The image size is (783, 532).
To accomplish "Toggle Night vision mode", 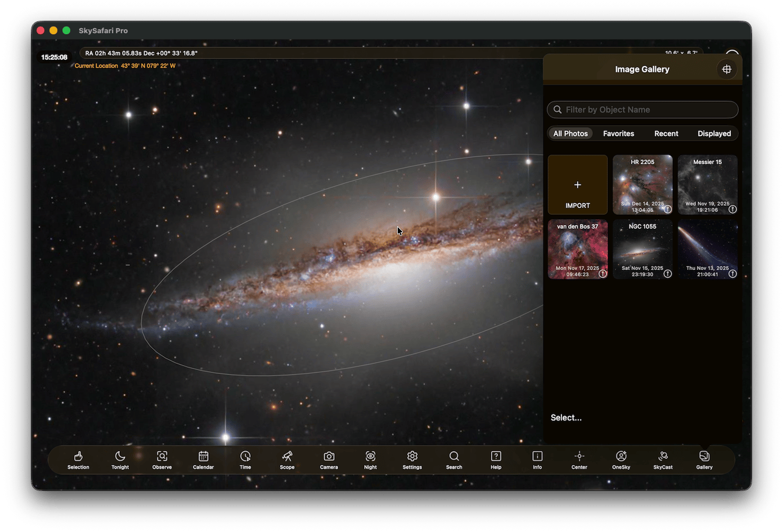I will coord(370,459).
